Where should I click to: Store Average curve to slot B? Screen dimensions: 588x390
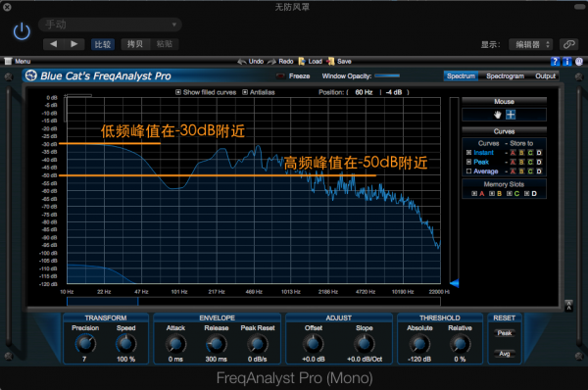521,171
